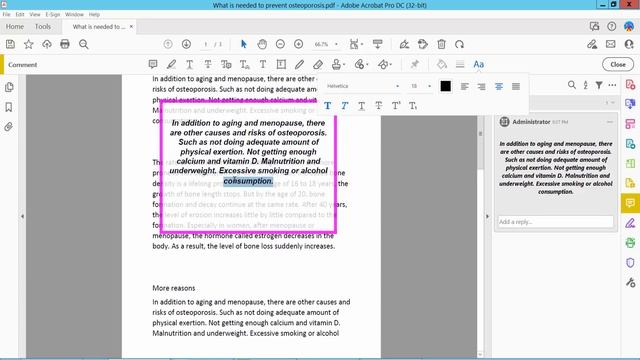Viewport: 640px width, 360px height.
Task: Open the black text color swatch
Action: pyautogui.click(x=446, y=86)
